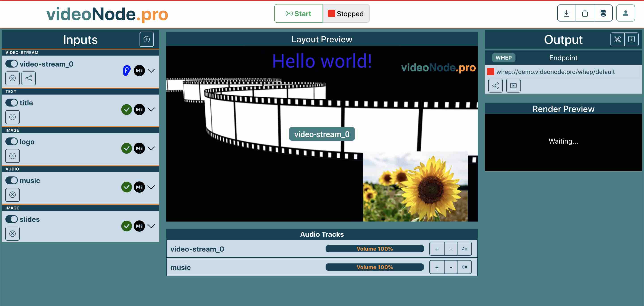644x306 pixels.
Task: Click the share icon under the WHEP endpoint
Action: pos(495,85)
